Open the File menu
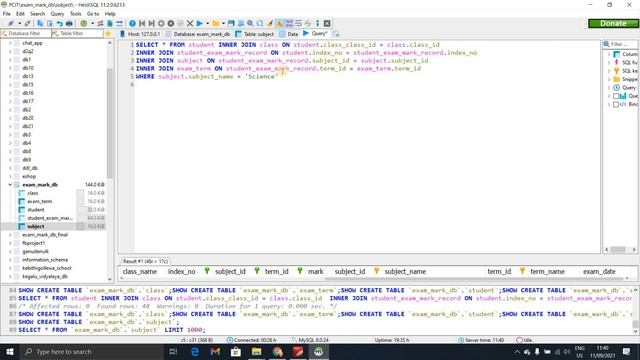Viewport: 640px width, 360px height. tap(7, 13)
